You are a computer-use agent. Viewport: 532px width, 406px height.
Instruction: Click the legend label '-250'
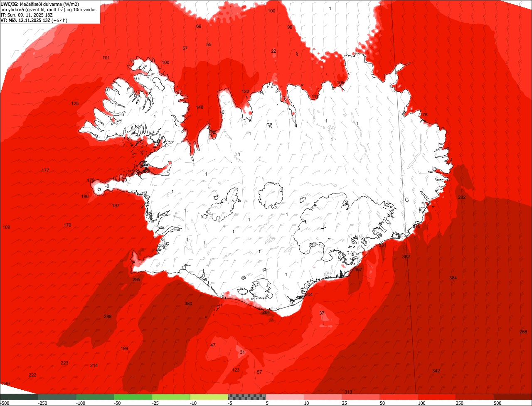[42, 403]
